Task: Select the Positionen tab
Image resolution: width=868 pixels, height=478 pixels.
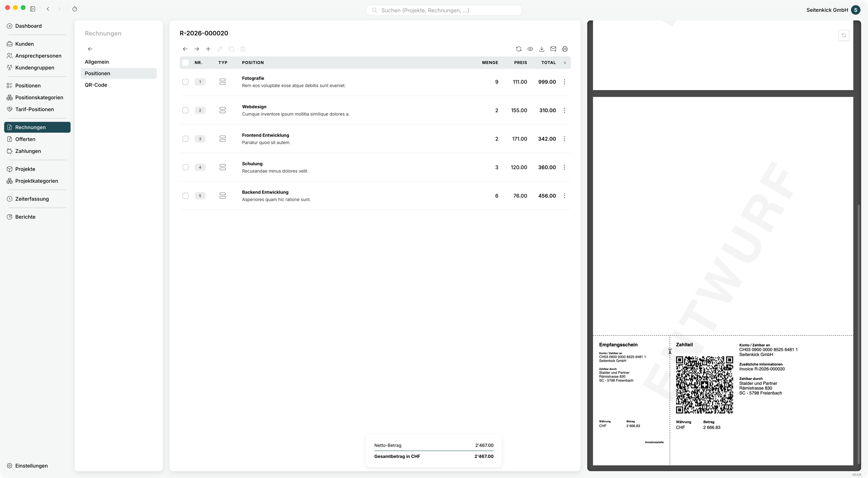Action: pos(119,73)
